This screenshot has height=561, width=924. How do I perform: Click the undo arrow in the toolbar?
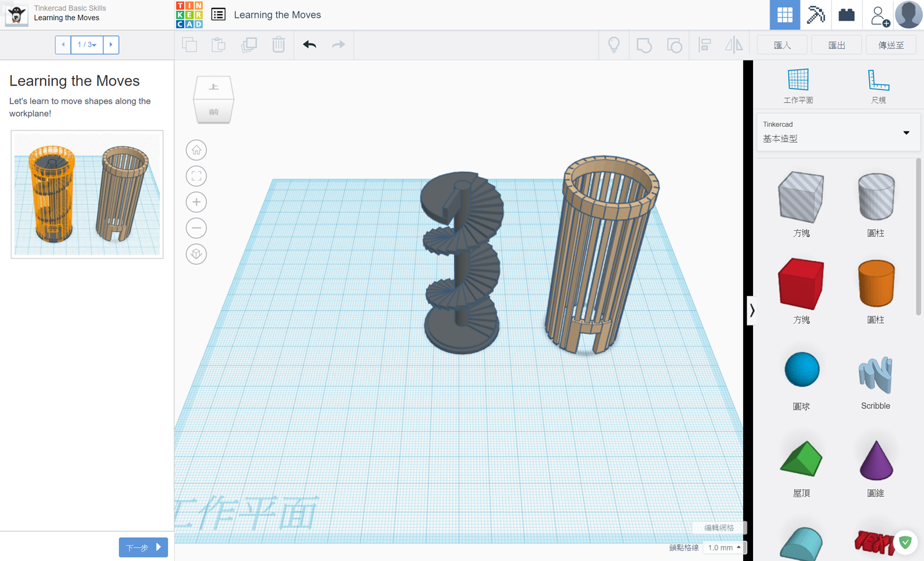[x=310, y=44]
